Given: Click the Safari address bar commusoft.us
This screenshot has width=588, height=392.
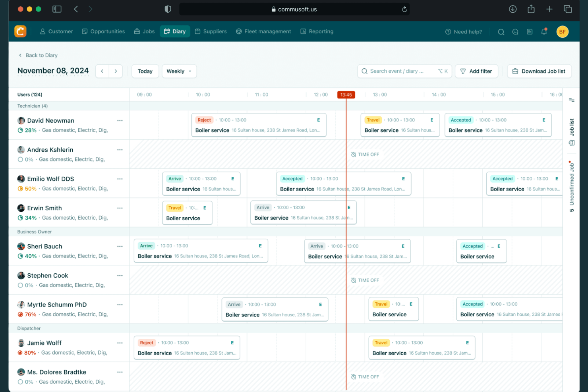Looking at the screenshot, I should [294, 9].
